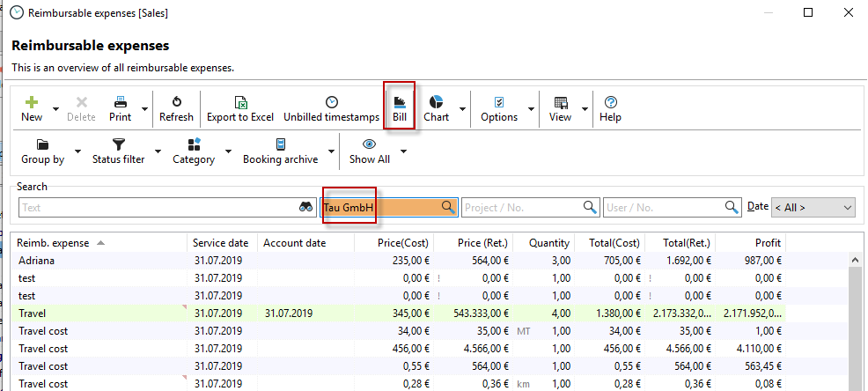
Task: Open the Options dropdown arrow
Action: click(531, 109)
